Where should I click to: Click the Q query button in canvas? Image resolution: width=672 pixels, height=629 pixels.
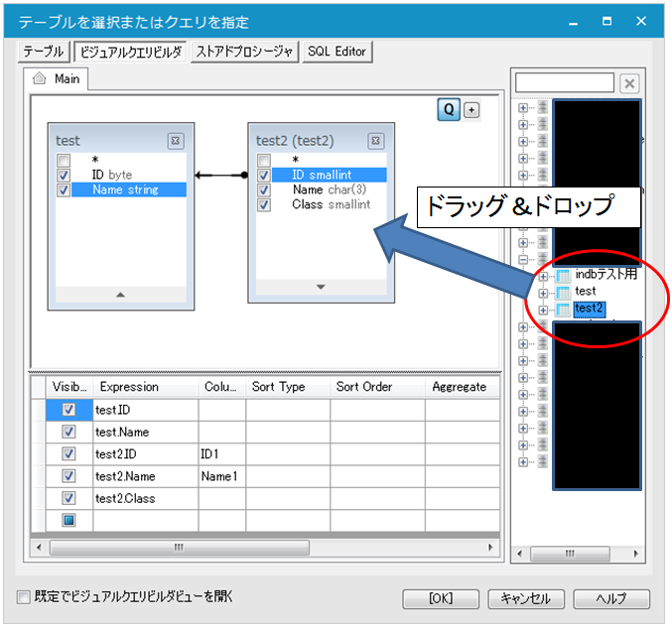point(450,110)
